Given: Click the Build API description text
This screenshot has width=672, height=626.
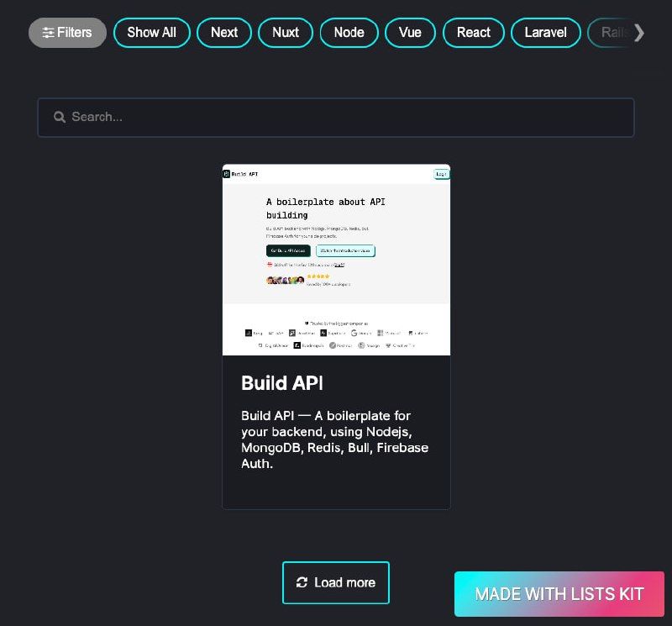Looking at the screenshot, I should 334,439.
